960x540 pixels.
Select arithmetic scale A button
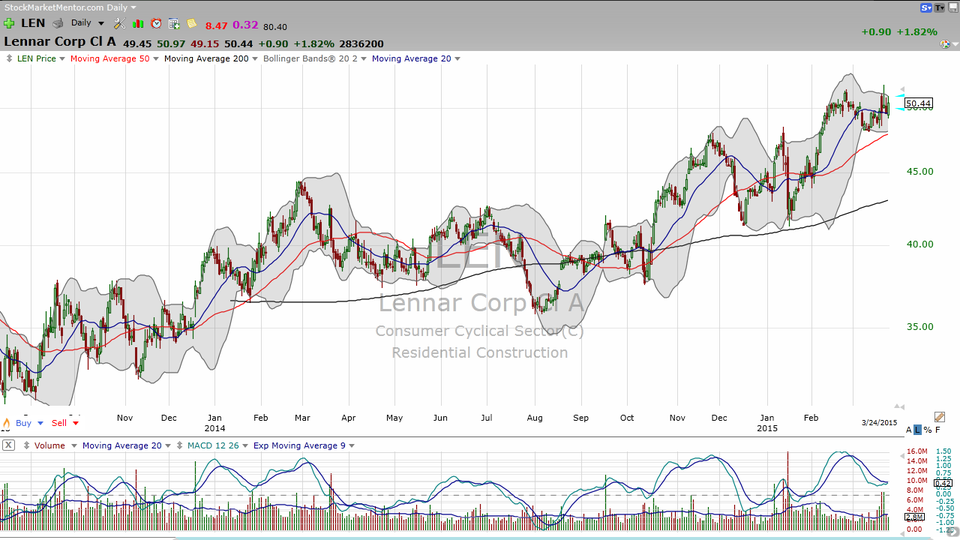(x=909, y=430)
